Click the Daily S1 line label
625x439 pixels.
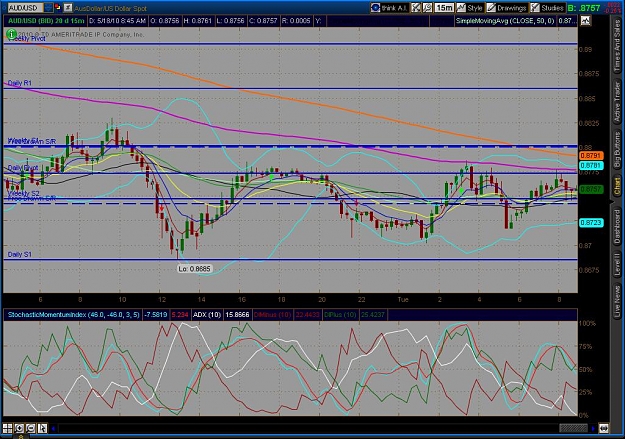[x=20, y=254]
